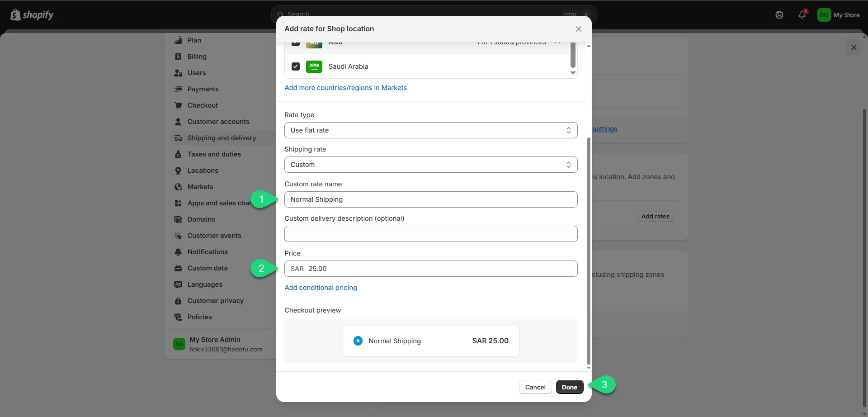Uncheck the Saudi Arabia checkbox
The image size is (868, 417).
[x=296, y=66]
